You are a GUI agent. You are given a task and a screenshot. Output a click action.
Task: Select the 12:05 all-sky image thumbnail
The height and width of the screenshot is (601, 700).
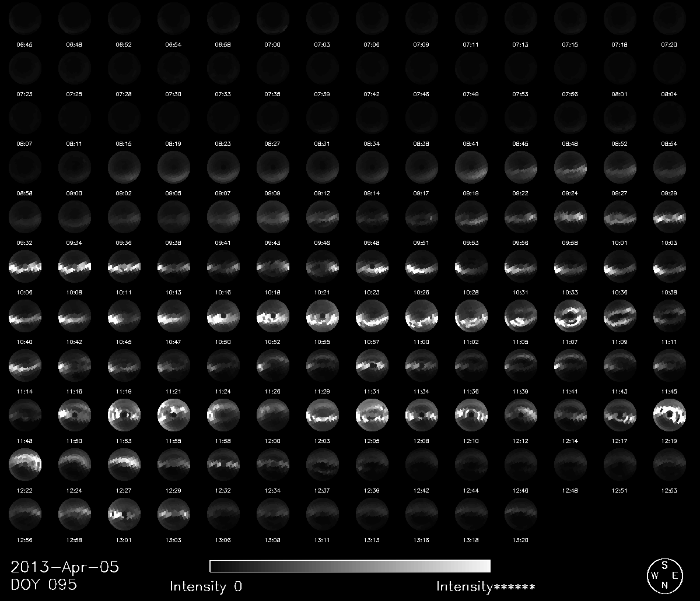tap(372, 416)
